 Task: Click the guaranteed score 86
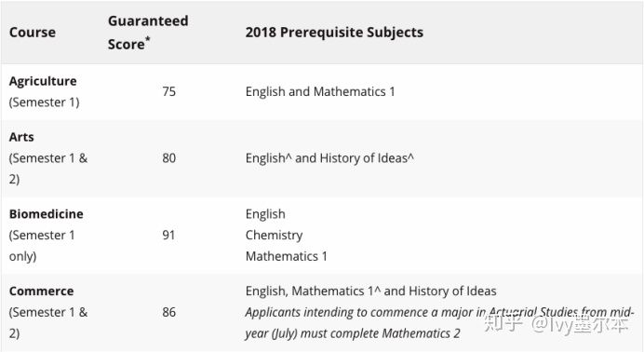168,312
